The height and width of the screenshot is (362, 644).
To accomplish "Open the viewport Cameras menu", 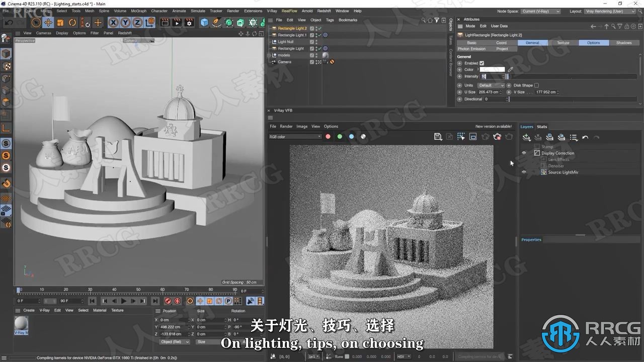I will (43, 33).
